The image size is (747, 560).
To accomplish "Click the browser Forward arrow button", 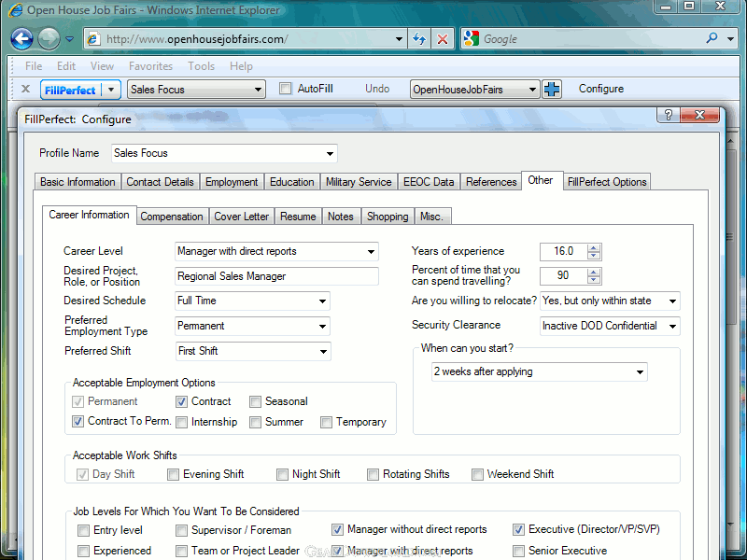I will [49, 39].
